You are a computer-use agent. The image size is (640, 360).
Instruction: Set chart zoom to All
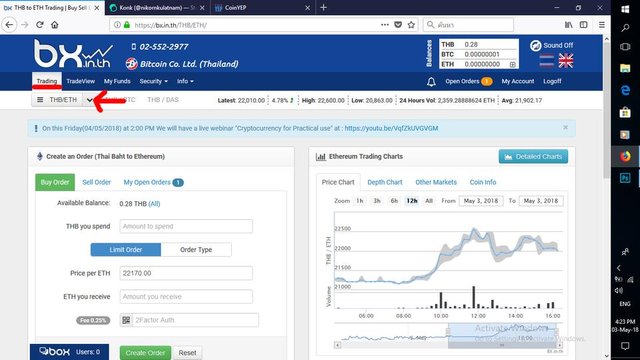(x=429, y=201)
